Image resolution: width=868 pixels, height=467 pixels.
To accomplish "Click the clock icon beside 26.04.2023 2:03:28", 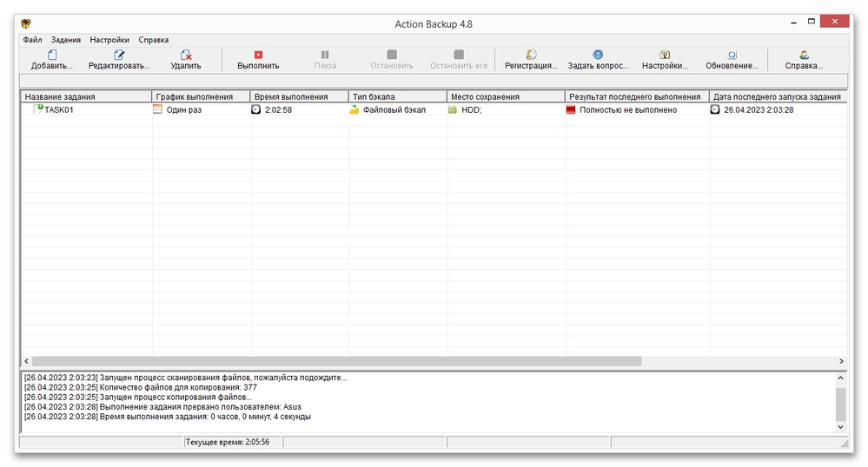I will (715, 109).
